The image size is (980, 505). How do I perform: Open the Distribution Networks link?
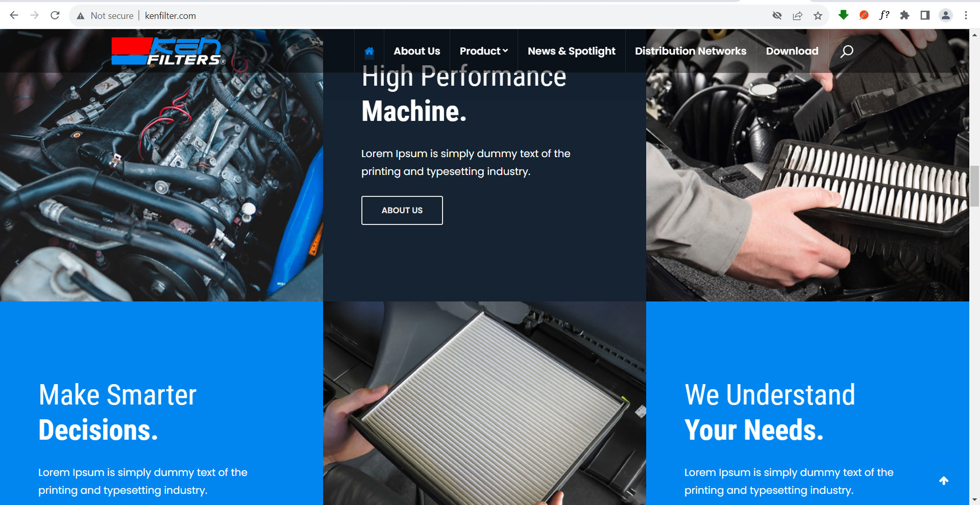690,51
